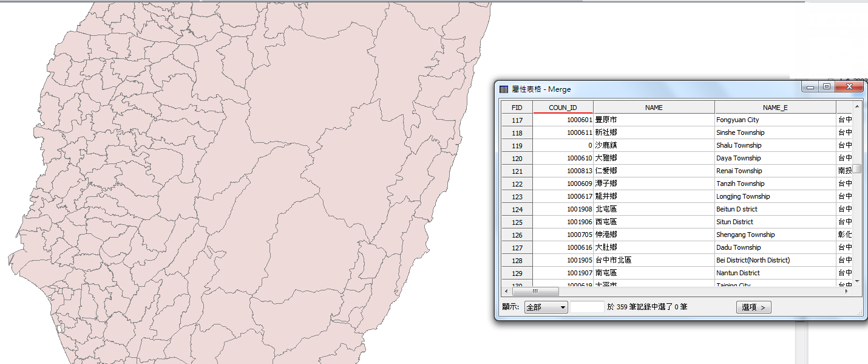The width and height of the screenshot is (868, 364).
Task: Click the COUN_ID column header
Action: click(x=563, y=108)
